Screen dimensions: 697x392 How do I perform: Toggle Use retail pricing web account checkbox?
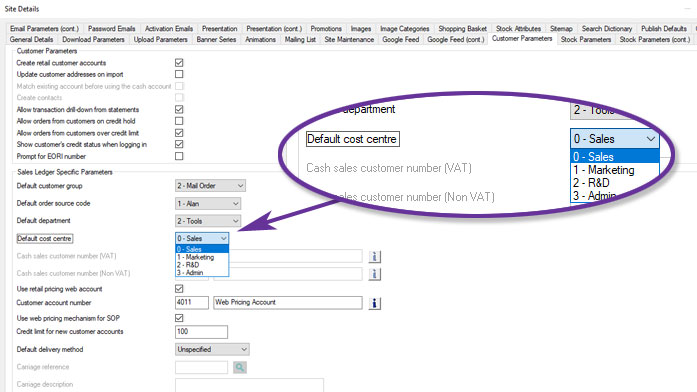click(x=179, y=289)
